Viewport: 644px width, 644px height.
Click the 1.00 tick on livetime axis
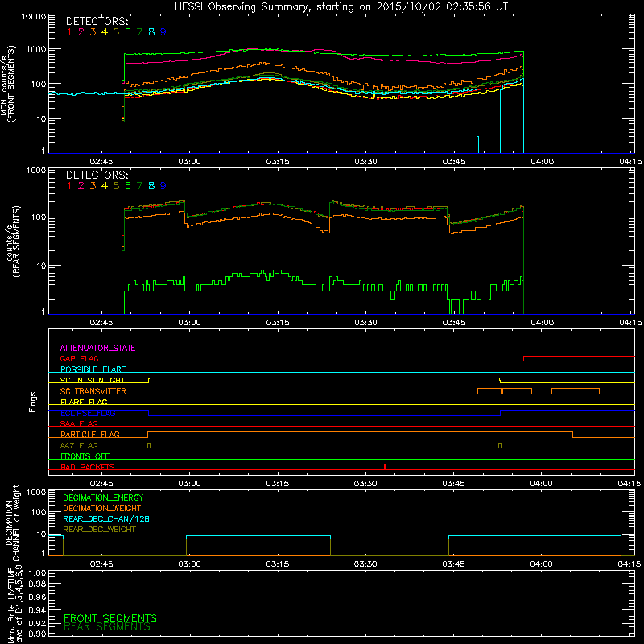coord(37,572)
